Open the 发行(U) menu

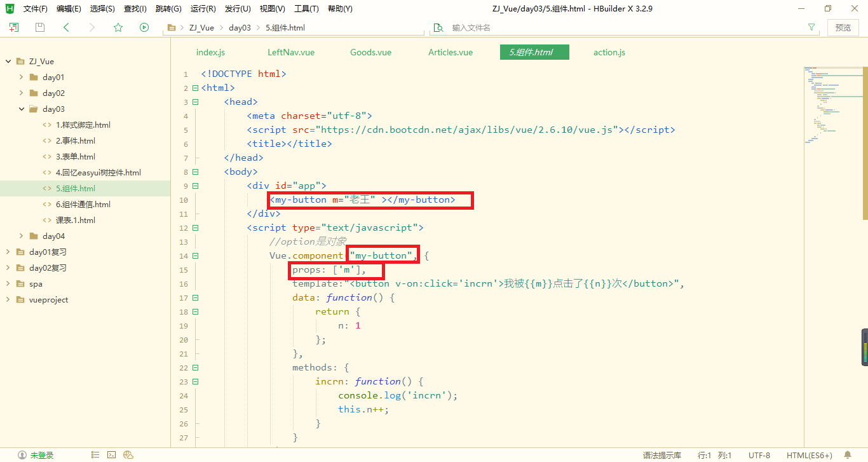[238, 9]
